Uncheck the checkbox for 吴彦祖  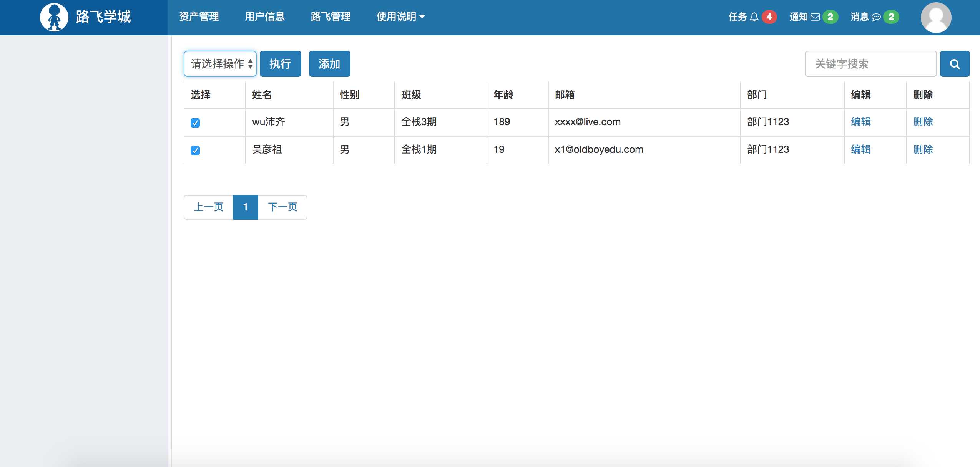(x=195, y=151)
